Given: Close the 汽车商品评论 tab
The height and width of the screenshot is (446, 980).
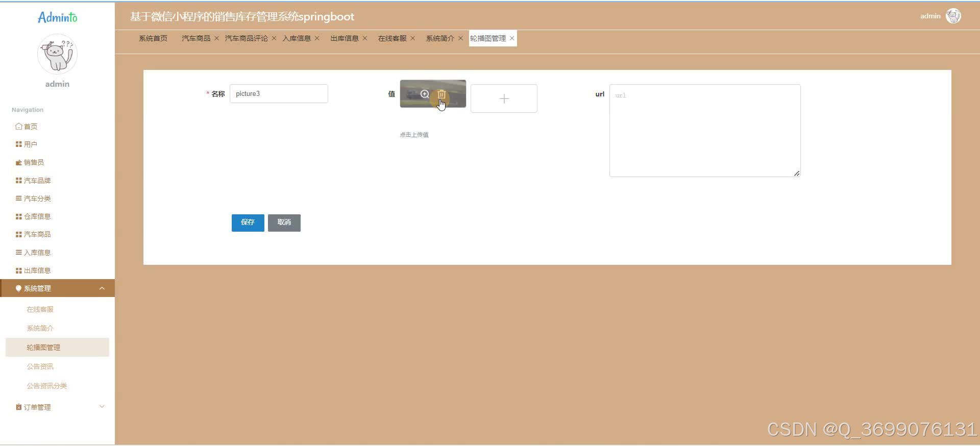Looking at the screenshot, I should coord(274,38).
